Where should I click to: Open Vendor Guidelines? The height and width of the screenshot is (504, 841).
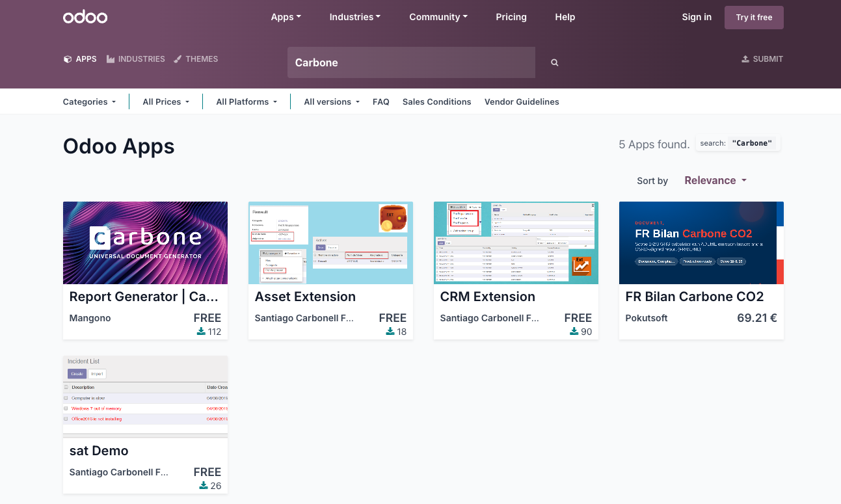pos(522,101)
